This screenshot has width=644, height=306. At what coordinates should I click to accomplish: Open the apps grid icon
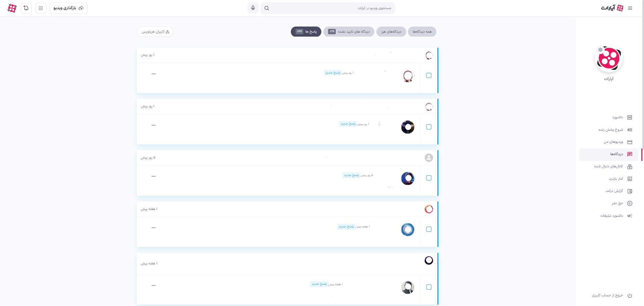[x=41, y=8]
